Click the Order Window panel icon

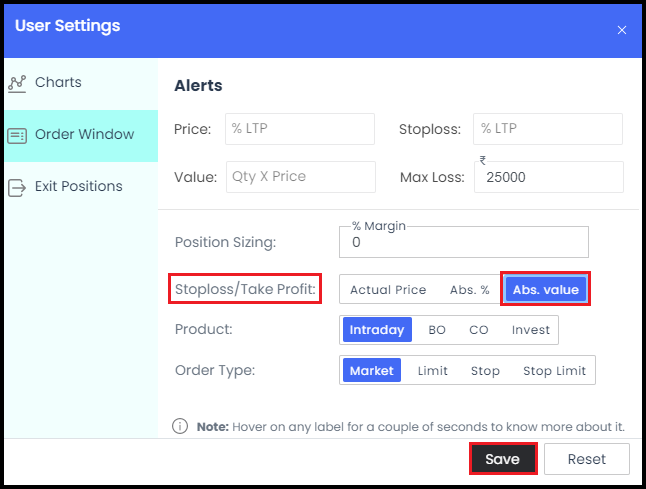[17, 136]
